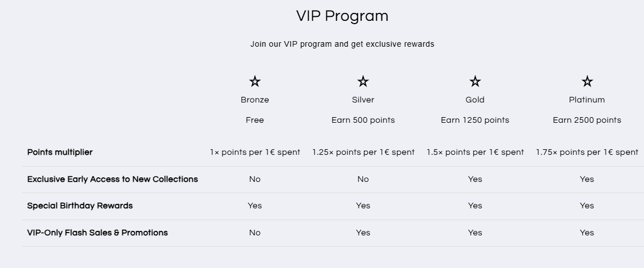Click Exclusive Early Access to New Collections label

[x=113, y=180]
